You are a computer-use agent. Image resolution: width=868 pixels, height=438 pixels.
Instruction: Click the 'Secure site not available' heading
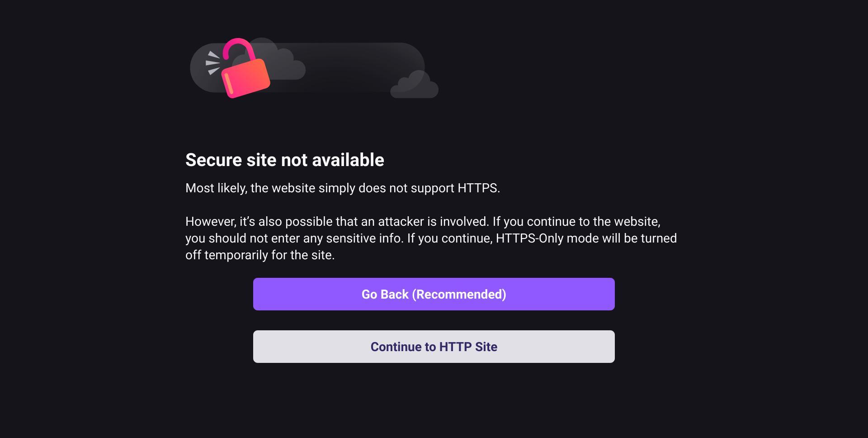coord(285,160)
